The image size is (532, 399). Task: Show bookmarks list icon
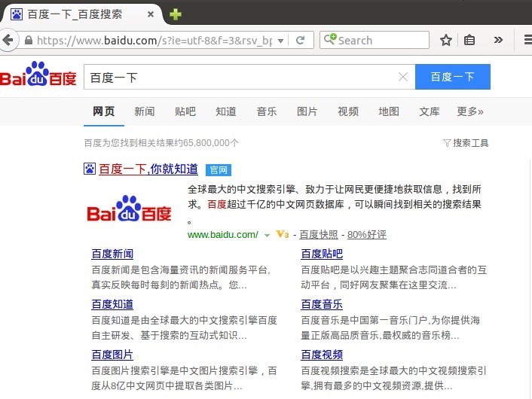tap(469, 40)
